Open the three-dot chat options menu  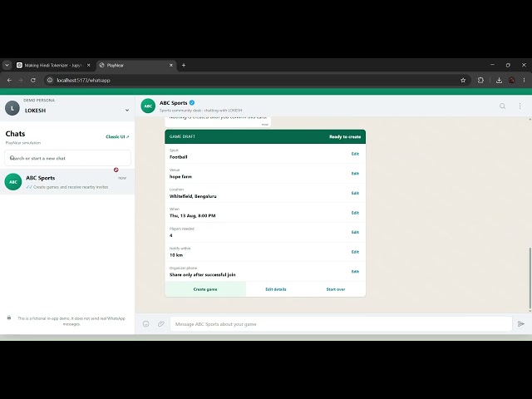pyautogui.click(x=520, y=106)
